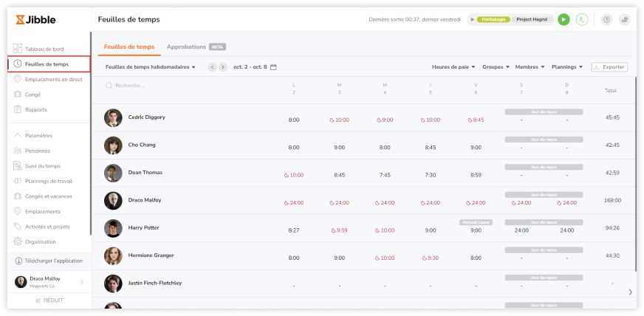Click top-right team icon
Viewport: 644px width, 316px height.
tap(625, 19)
